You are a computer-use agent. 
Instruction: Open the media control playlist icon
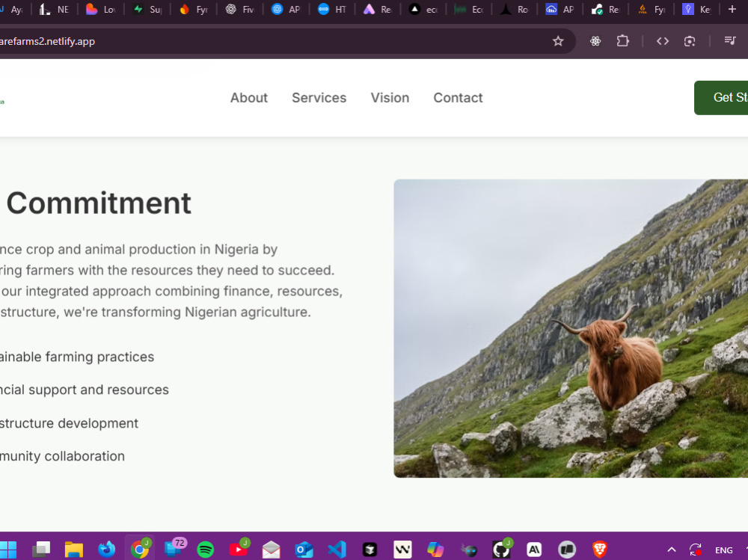(x=730, y=41)
